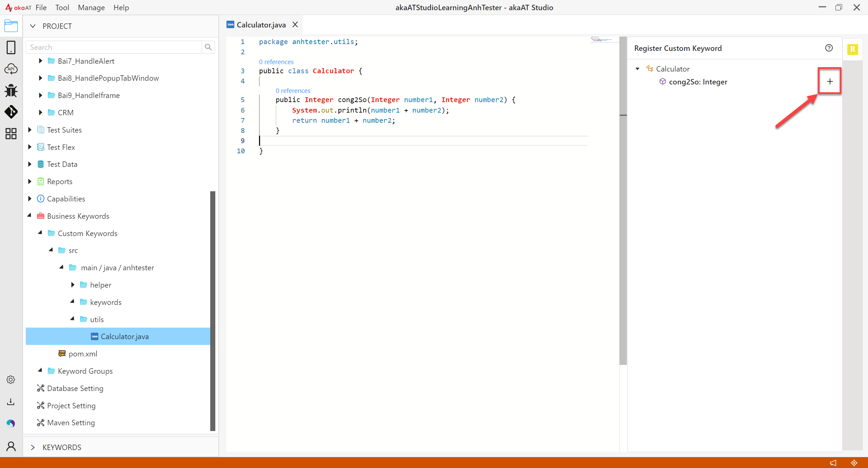Click the akaAT logo in title bar
This screenshot has height=468, width=868.
coord(18,7)
